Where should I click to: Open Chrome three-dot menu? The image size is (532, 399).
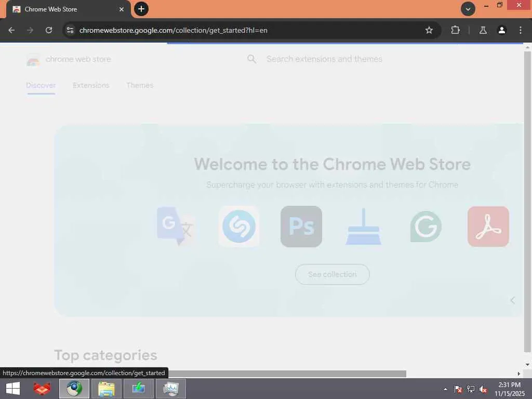click(x=521, y=30)
